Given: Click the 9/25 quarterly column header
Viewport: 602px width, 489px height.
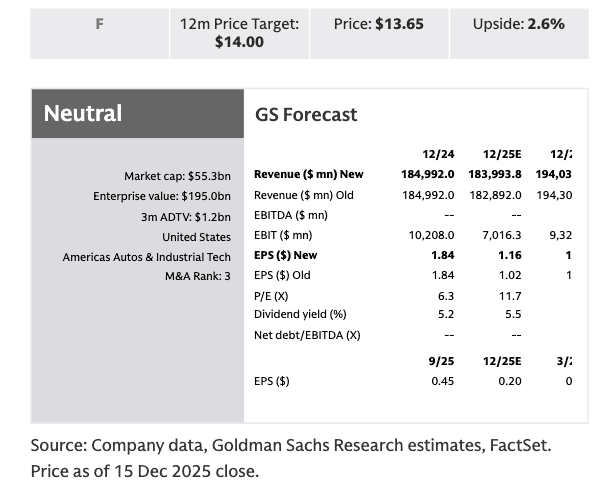Looking at the screenshot, I should point(440,360).
